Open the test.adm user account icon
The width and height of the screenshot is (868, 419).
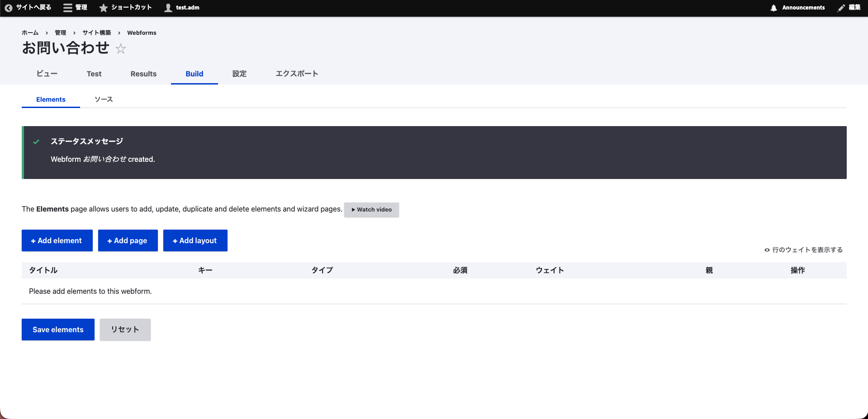coord(168,8)
